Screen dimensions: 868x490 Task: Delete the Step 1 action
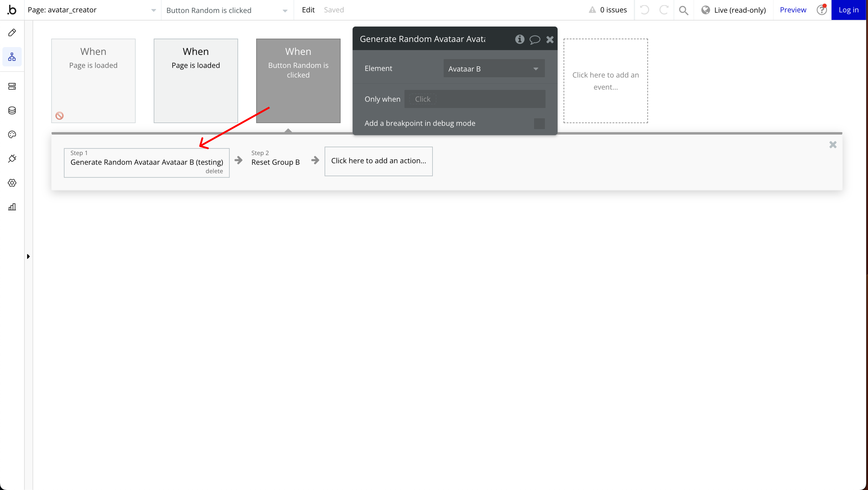(214, 171)
